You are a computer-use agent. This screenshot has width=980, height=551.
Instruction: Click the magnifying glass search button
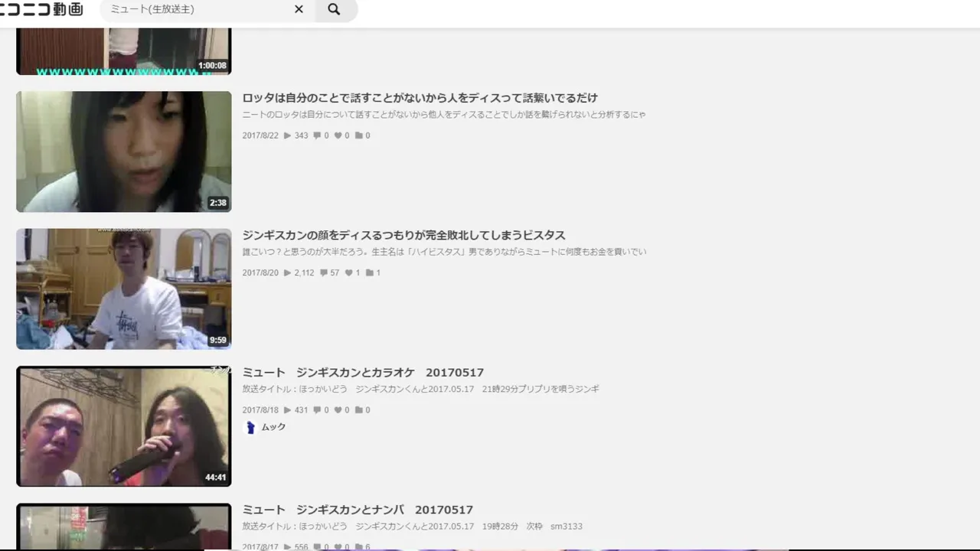pos(334,9)
